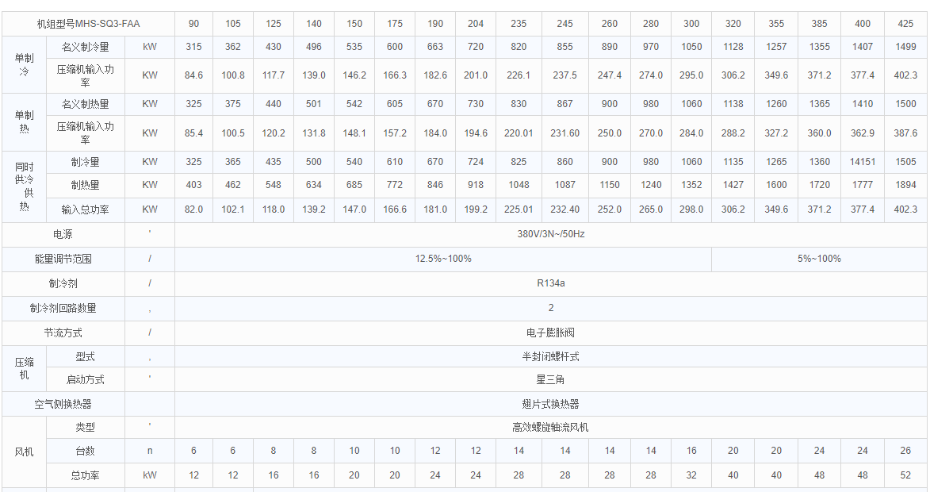Select the 12.5%~100% energy range cell

point(443,258)
